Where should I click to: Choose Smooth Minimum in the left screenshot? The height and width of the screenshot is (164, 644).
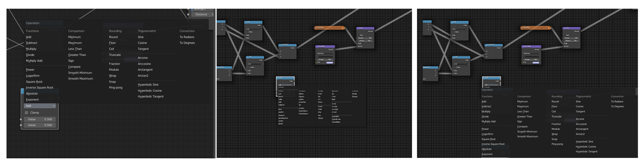pyautogui.click(x=80, y=73)
